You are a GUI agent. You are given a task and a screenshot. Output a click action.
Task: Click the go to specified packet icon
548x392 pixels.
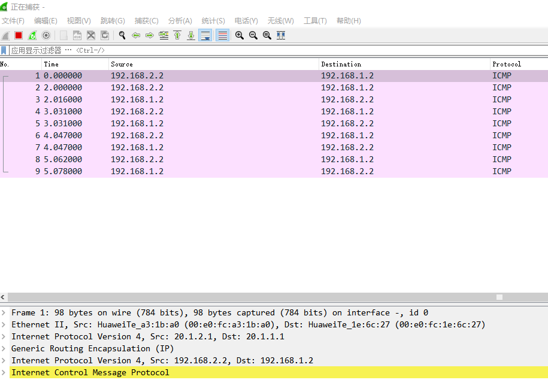coord(164,35)
